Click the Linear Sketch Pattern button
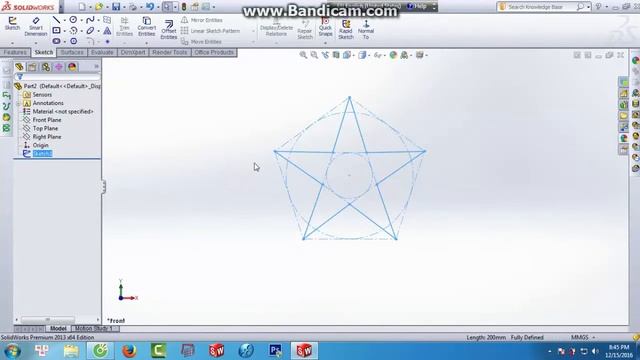This screenshot has width=640, height=360. coord(210,31)
